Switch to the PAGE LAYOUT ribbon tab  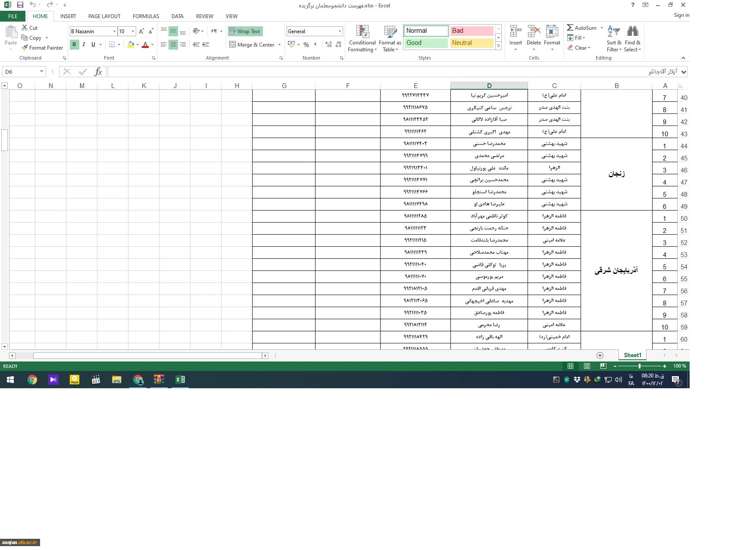point(104,16)
